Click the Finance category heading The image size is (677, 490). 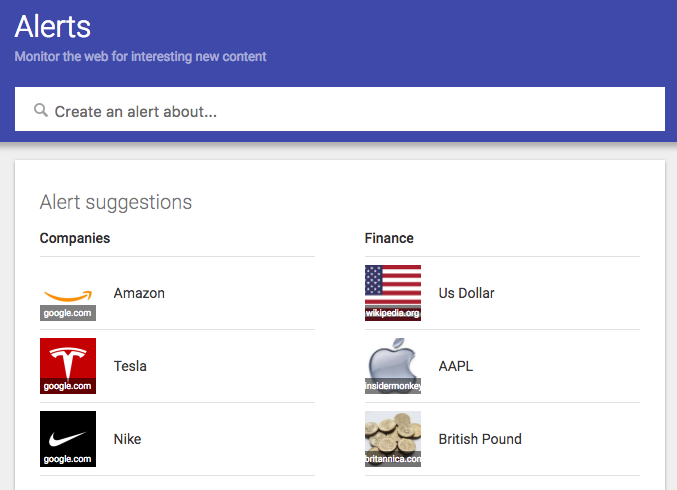[389, 238]
